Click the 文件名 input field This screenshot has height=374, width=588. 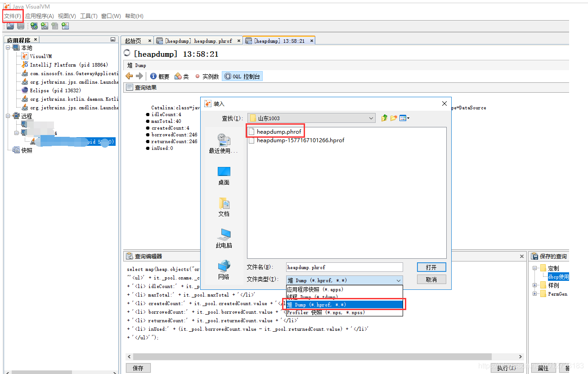(x=344, y=267)
